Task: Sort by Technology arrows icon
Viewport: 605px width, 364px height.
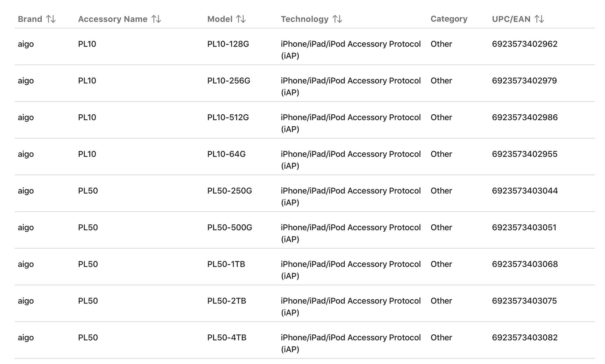Action: 337,19
